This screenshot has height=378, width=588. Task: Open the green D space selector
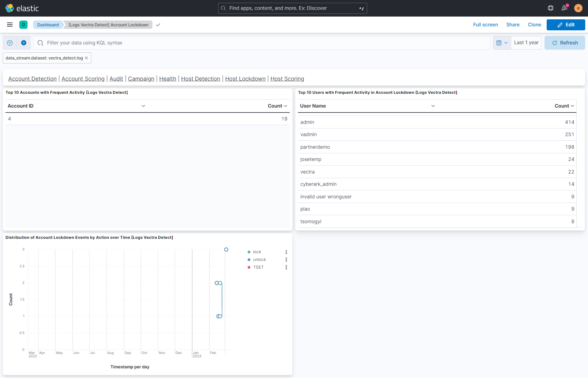[23, 25]
